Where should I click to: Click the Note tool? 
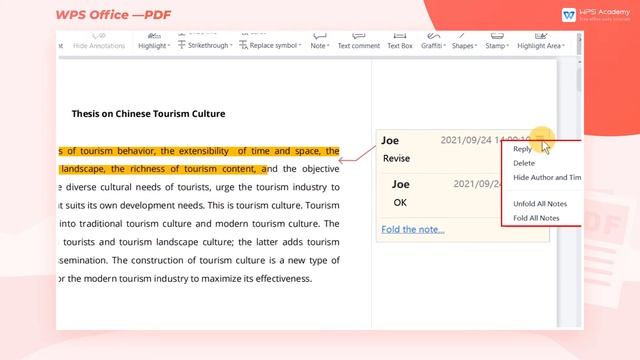click(x=318, y=42)
